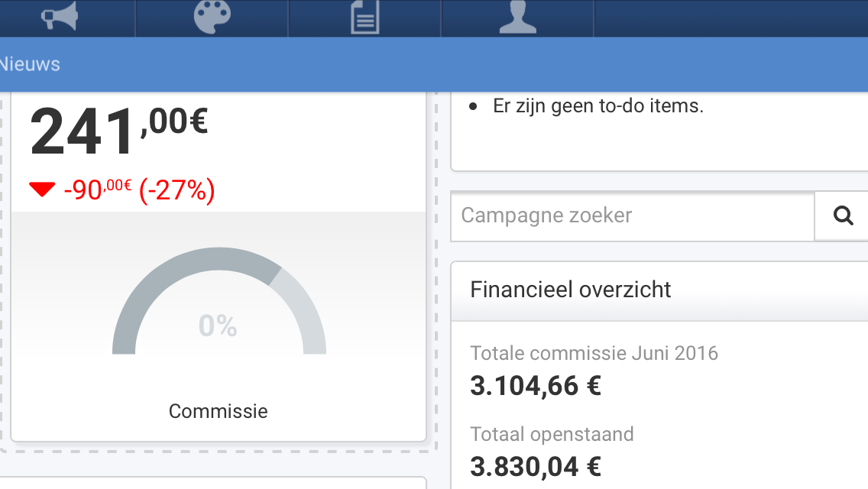The width and height of the screenshot is (868, 489).
Task: Select the Nieuws menu item
Action: pyautogui.click(x=29, y=64)
